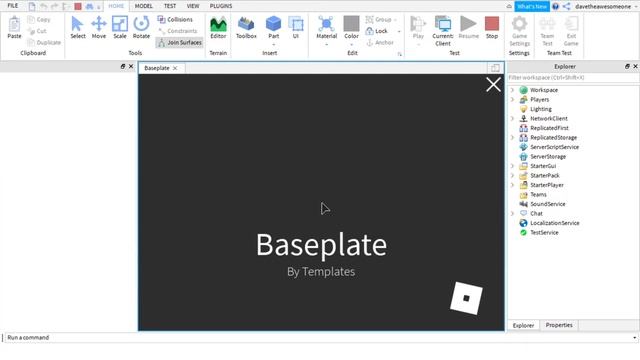Switch to the MODEL ribbon tab
640x360 pixels.
pos(144,6)
